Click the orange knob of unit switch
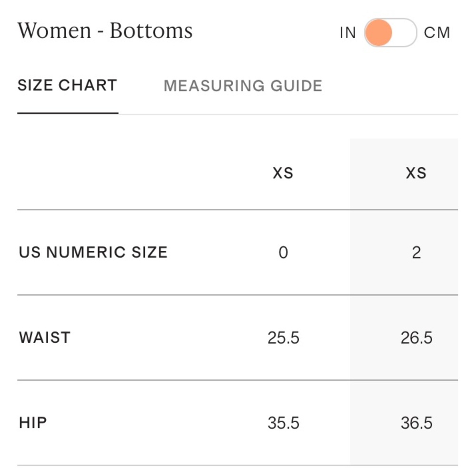Image resolution: width=476 pixels, height=476 pixels. [378, 32]
